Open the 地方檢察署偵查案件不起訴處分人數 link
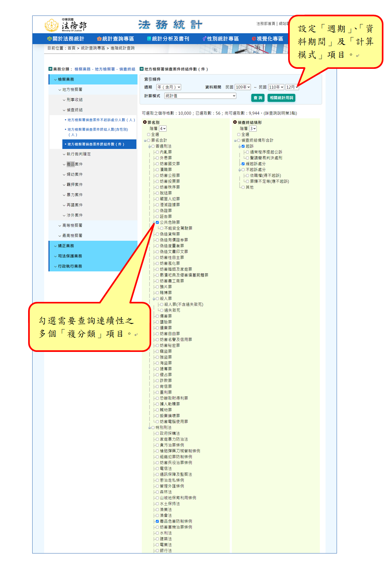Image resolution: width=392 pixels, height=569 pixels. pos(101,120)
